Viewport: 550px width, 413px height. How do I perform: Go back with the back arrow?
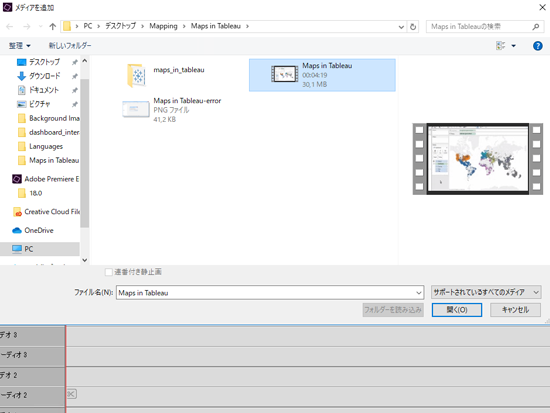click(9, 26)
